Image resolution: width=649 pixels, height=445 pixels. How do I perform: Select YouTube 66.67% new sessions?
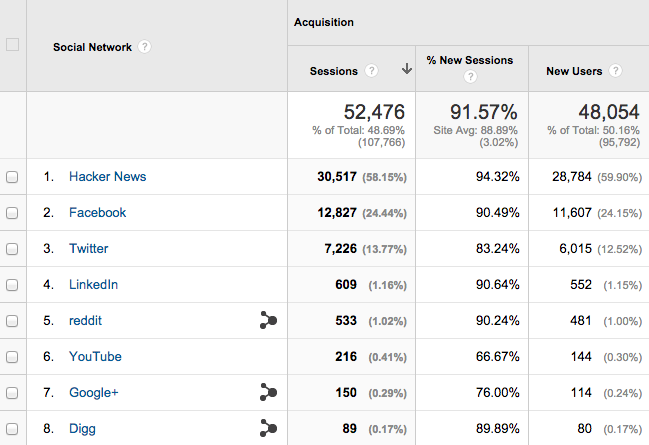click(x=498, y=357)
